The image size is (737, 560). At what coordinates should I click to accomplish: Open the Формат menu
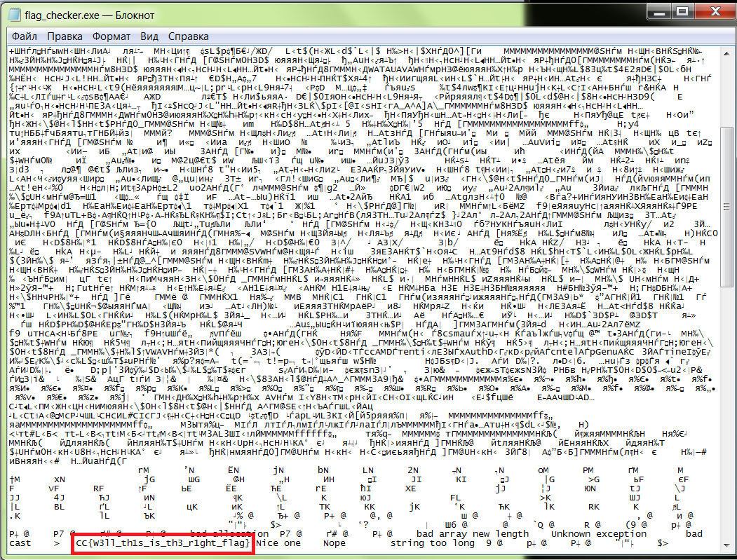point(111,36)
